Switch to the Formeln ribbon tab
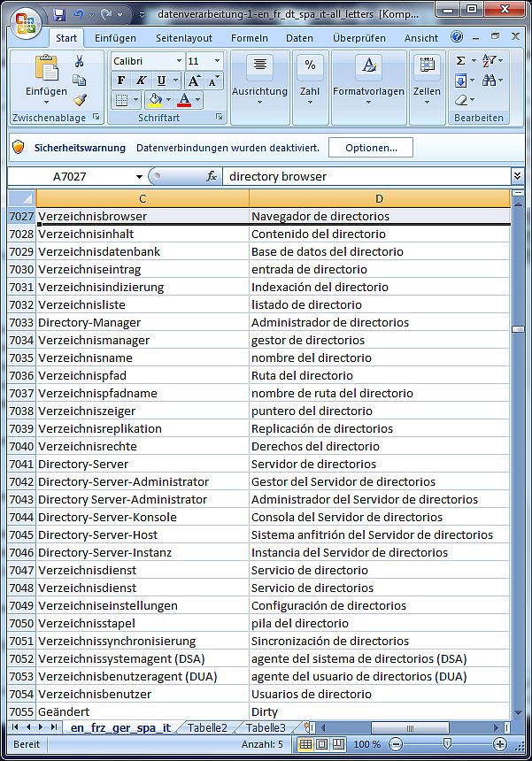The width and height of the screenshot is (532, 761). [x=249, y=38]
